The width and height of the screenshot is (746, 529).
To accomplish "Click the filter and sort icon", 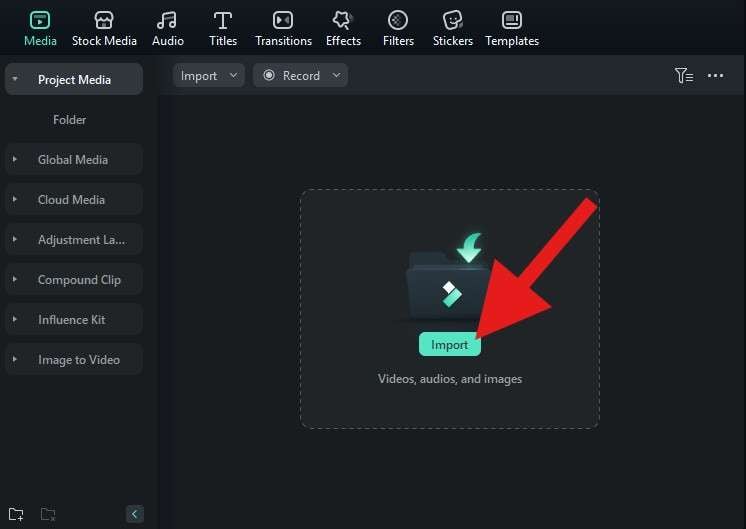I will tap(684, 76).
